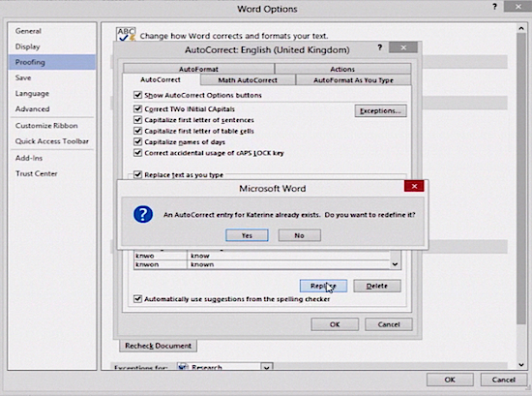Select the AutoCorrect tab

point(161,79)
